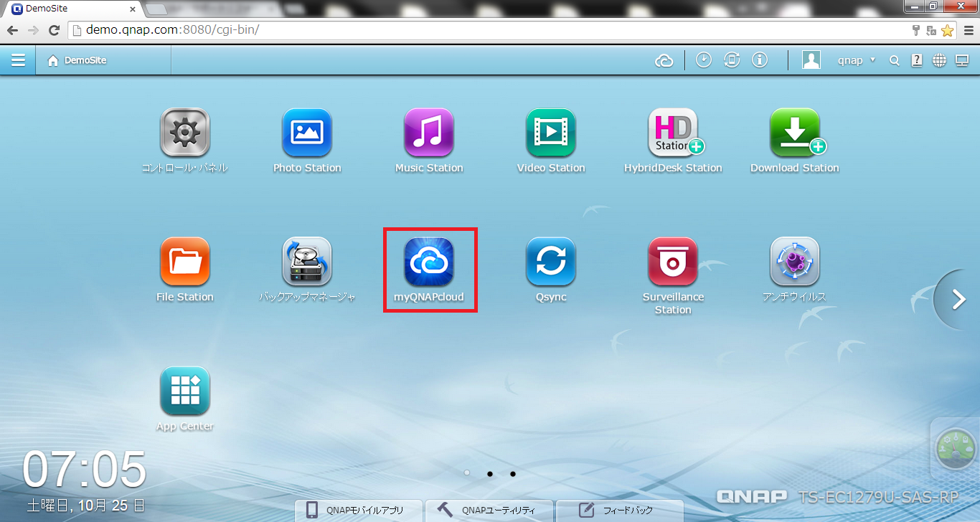The height and width of the screenshot is (522, 980).
Task: Open QNAP mobile apps button
Action: point(358,511)
